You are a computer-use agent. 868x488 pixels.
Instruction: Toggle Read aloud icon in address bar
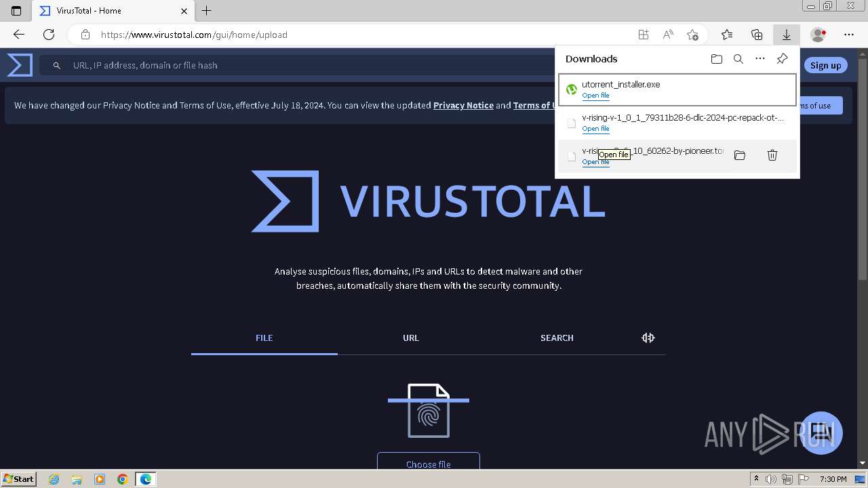pyautogui.click(x=668, y=35)
